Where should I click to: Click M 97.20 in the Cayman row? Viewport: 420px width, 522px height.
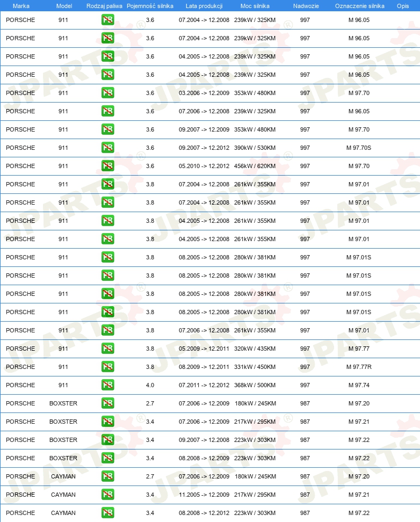359,476
